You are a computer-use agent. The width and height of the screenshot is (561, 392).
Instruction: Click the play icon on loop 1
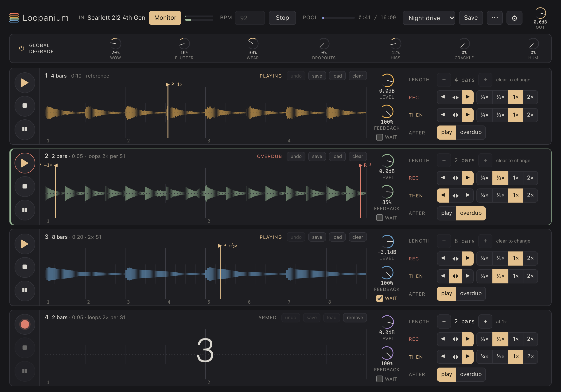pos(25,82)
